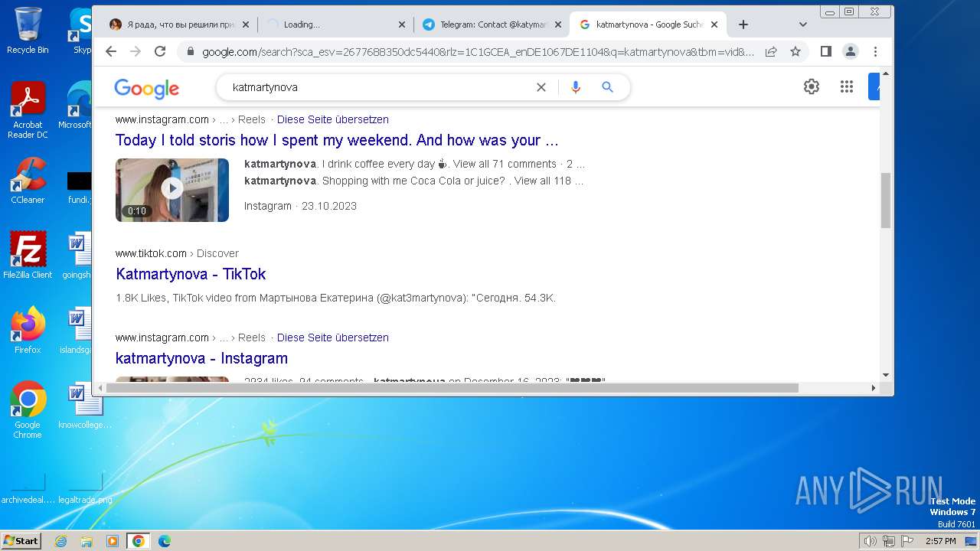Close the Telegram Contact tab
Image resolution: width=980 pixels, height=551 pixels.
click(x=558, y=24)
